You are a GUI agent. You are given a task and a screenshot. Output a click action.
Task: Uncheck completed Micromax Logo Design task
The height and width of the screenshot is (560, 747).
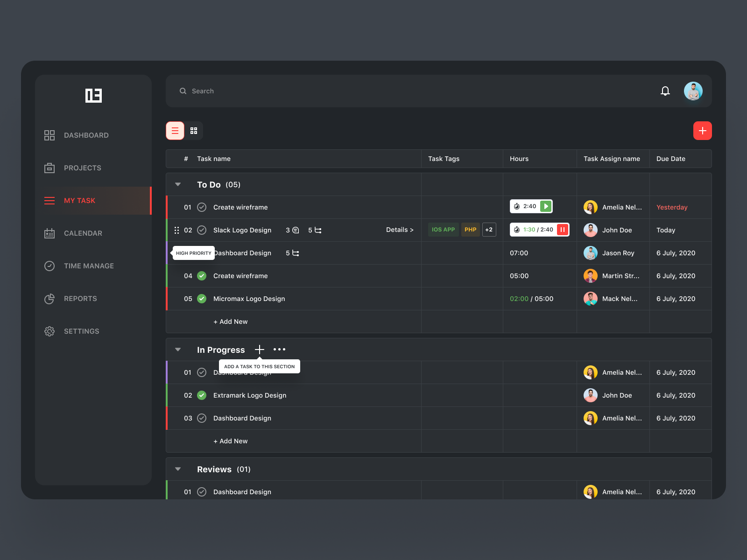(202, 299)
